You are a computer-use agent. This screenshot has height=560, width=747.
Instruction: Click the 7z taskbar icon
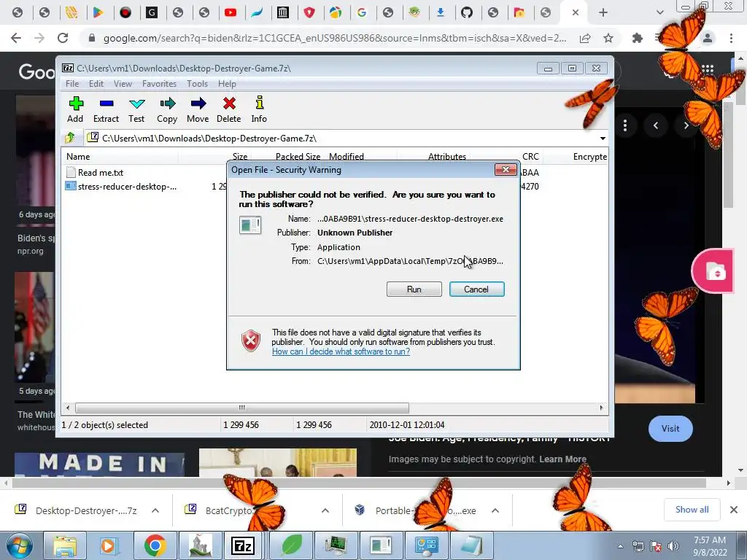[244, 545]
